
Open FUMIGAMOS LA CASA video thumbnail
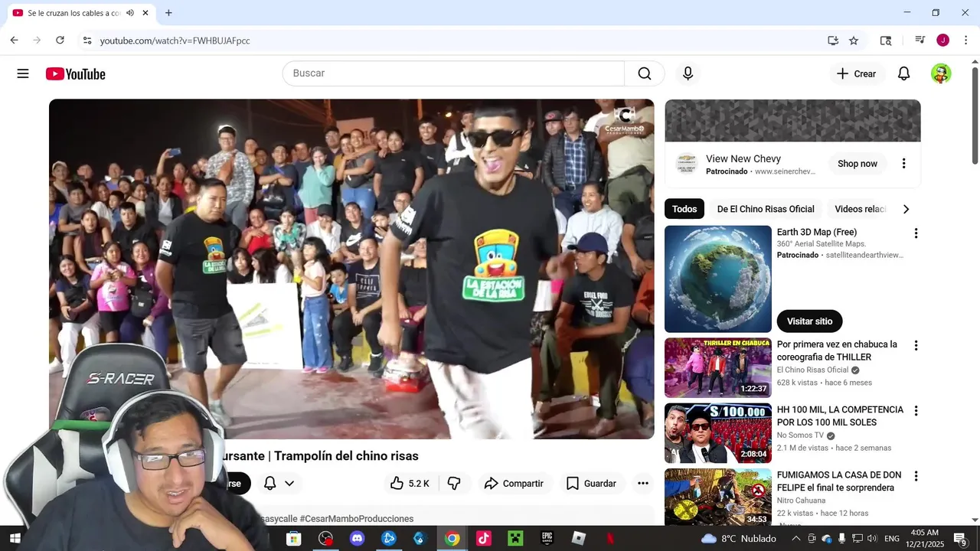click(718, 497)
